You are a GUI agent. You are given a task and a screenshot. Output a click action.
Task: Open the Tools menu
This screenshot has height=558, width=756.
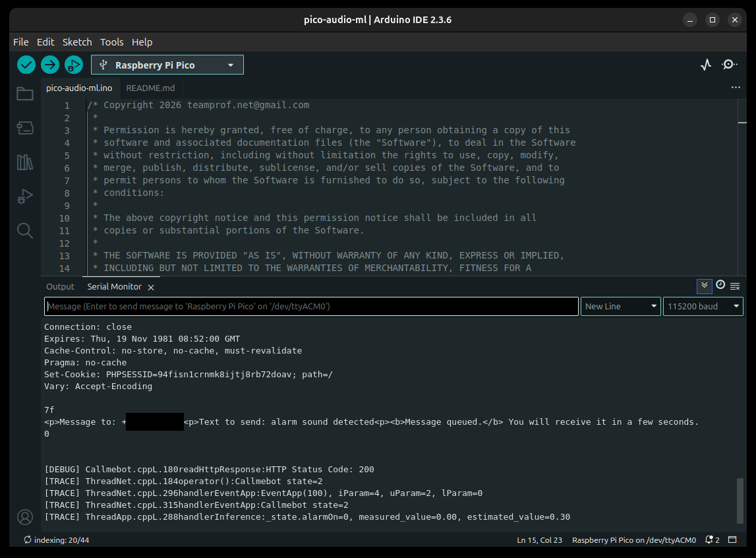pyautogui.click(x=112, y=42)
